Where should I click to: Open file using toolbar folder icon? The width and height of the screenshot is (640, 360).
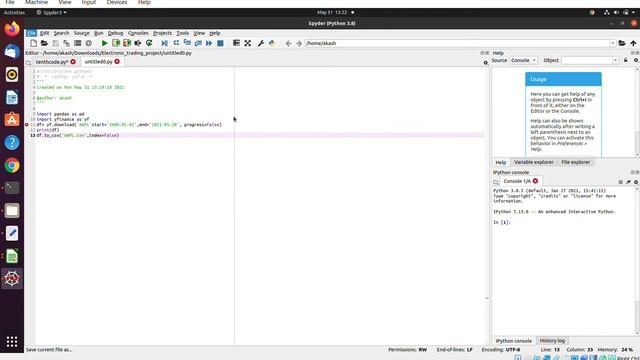(x=44, y=43)
